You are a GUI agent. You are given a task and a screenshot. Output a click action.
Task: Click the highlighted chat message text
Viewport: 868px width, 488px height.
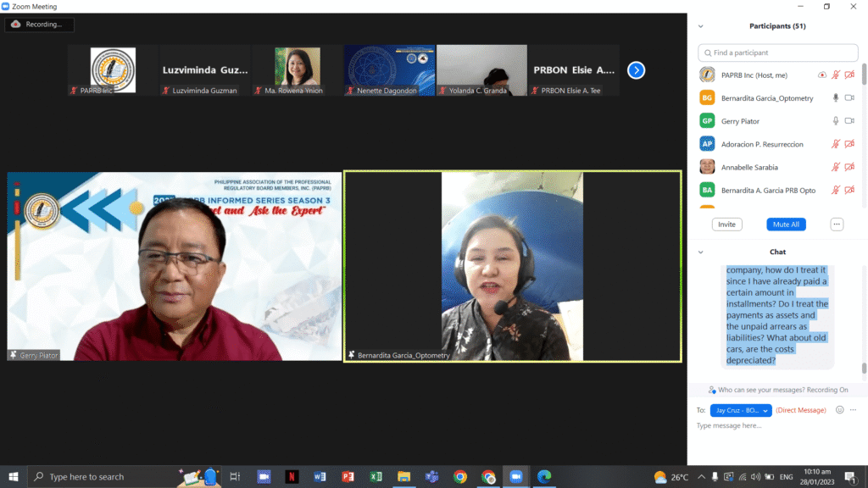pos(777,315)
